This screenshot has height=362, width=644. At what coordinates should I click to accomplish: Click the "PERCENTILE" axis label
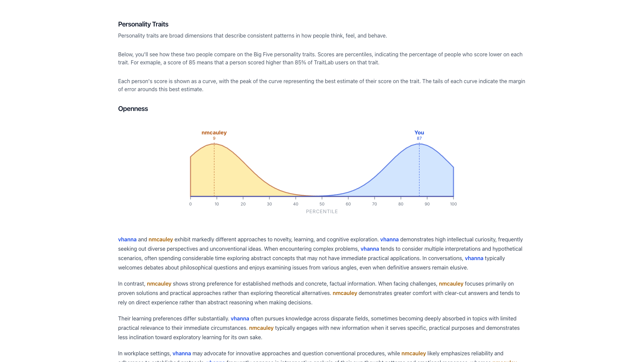[322, 212]
